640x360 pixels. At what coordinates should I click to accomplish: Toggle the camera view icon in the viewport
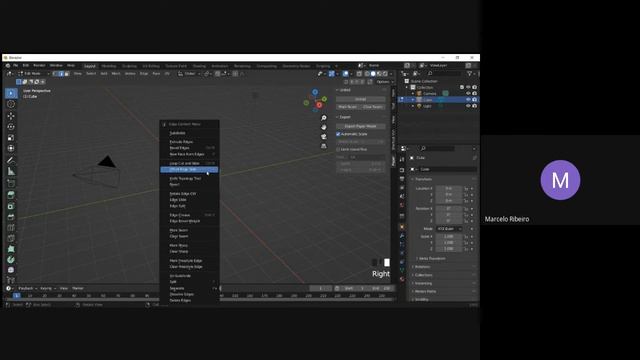tap(324, 137)
